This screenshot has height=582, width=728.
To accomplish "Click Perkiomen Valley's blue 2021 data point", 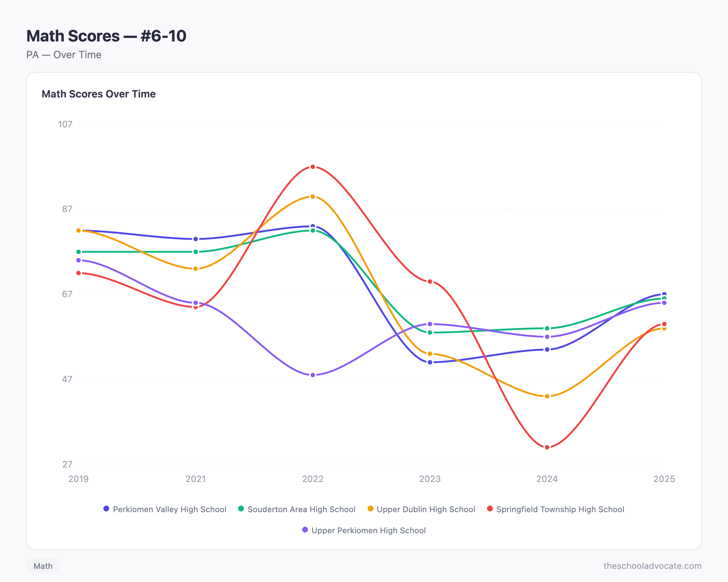I will point(195,239).
